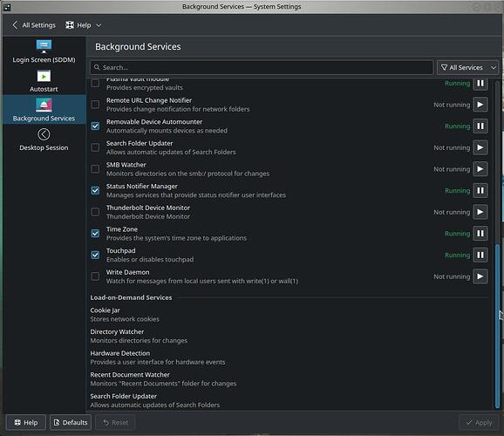
Task: Open the All Services filter dropdown
Action: coord(468,67)
